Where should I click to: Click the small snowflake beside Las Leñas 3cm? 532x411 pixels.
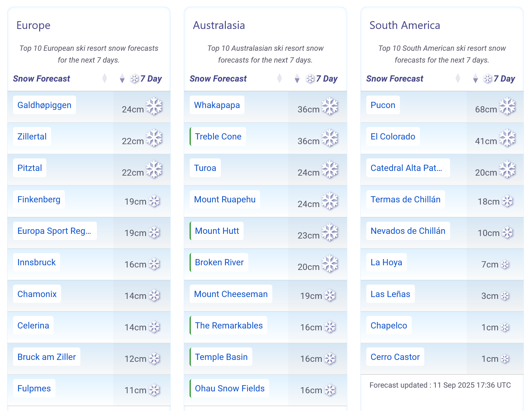(505, 296)
